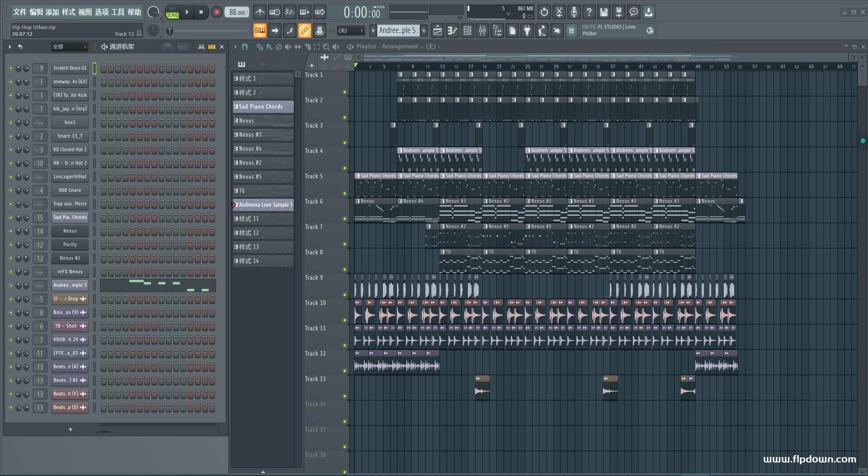Open the Playlist - Arrangement selector
Viewport: 868px width, 476px height.
387,46
